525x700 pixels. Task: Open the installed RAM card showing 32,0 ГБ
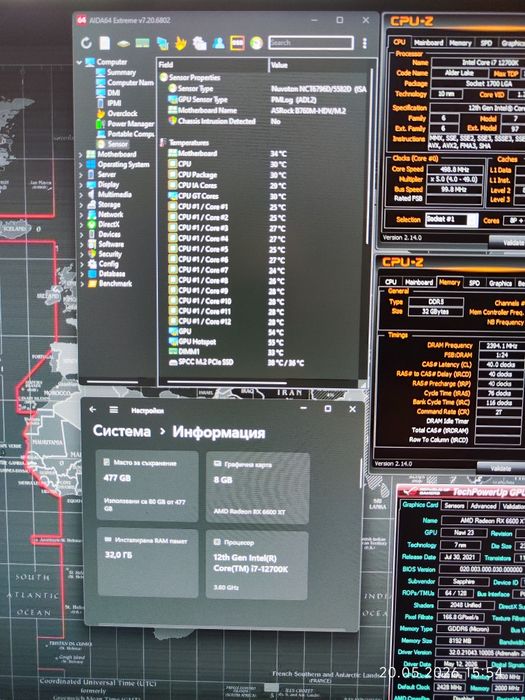coord(148,563)
